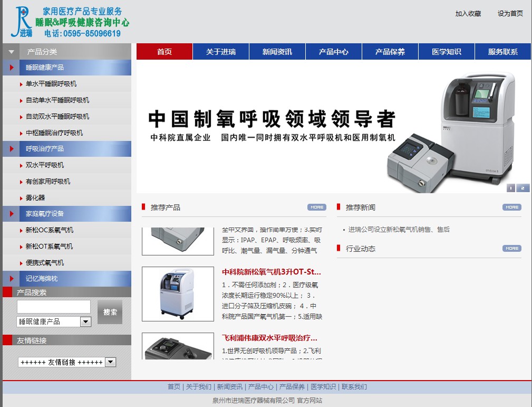This screenshot has height=407, width=532.
Task: Switch banner to slide 1
Action: [511, 188]
